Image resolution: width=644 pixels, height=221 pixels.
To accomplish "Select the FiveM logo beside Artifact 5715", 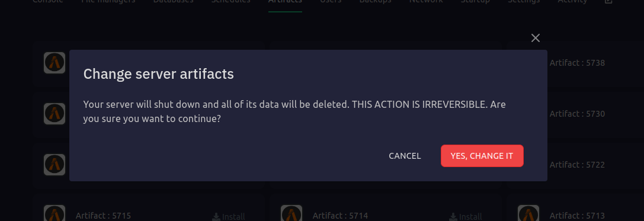I will (55, 214).
